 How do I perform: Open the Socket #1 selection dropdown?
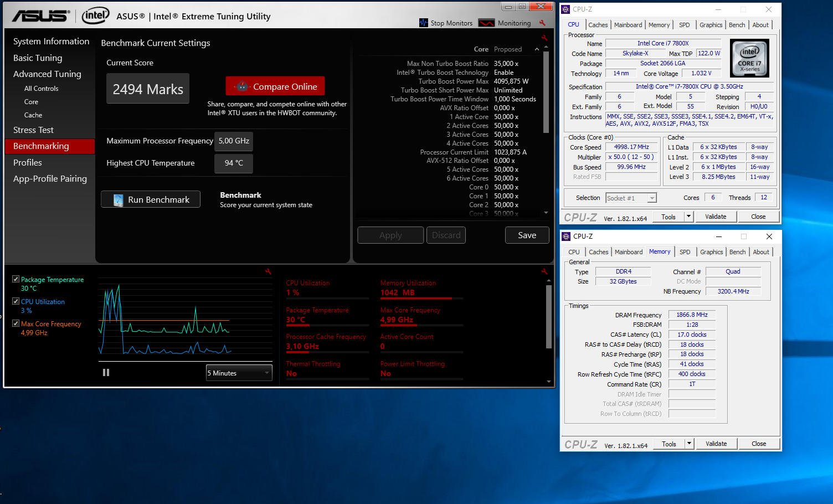click(631, 198)
